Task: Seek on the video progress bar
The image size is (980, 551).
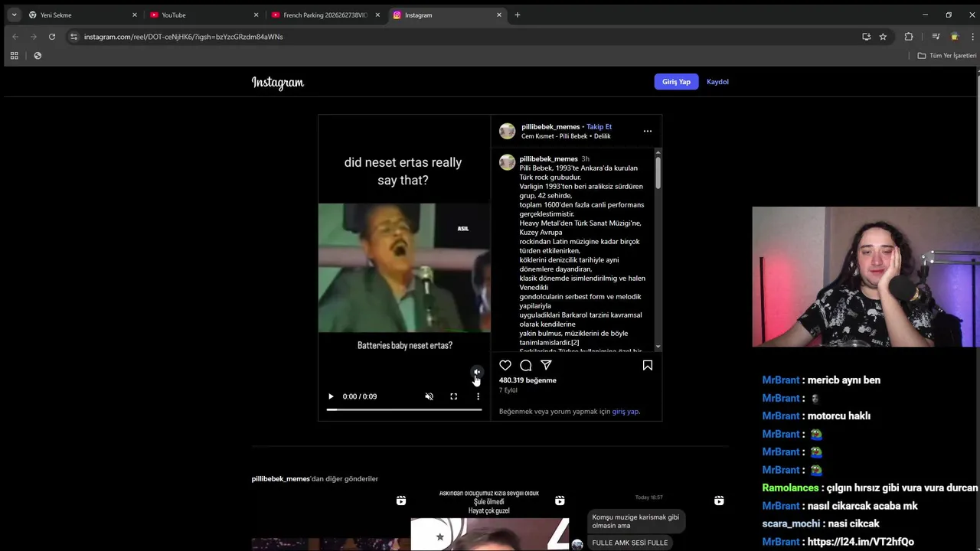Action: click(404, 410)
